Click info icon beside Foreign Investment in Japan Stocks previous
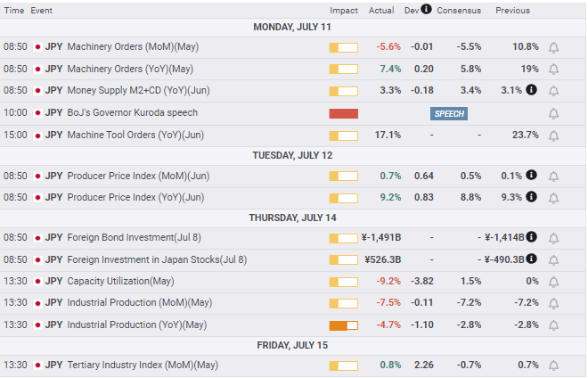The image size is (588, 378). [x=531, y=259]
